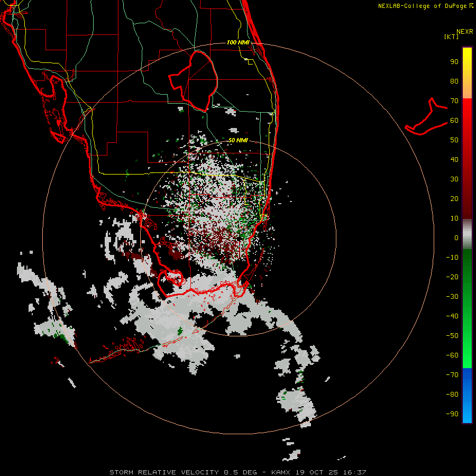Click the gray zero-velocity segment of color bar
476x476 pixels.
[x=467, y=234]
